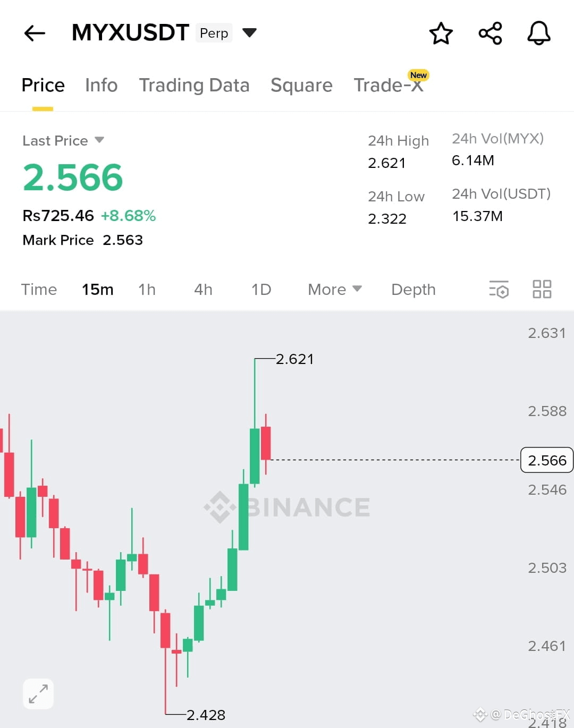Open chart indicator settings icon
574x728 pixels.
pyautogui.click(x=499, y=289)
